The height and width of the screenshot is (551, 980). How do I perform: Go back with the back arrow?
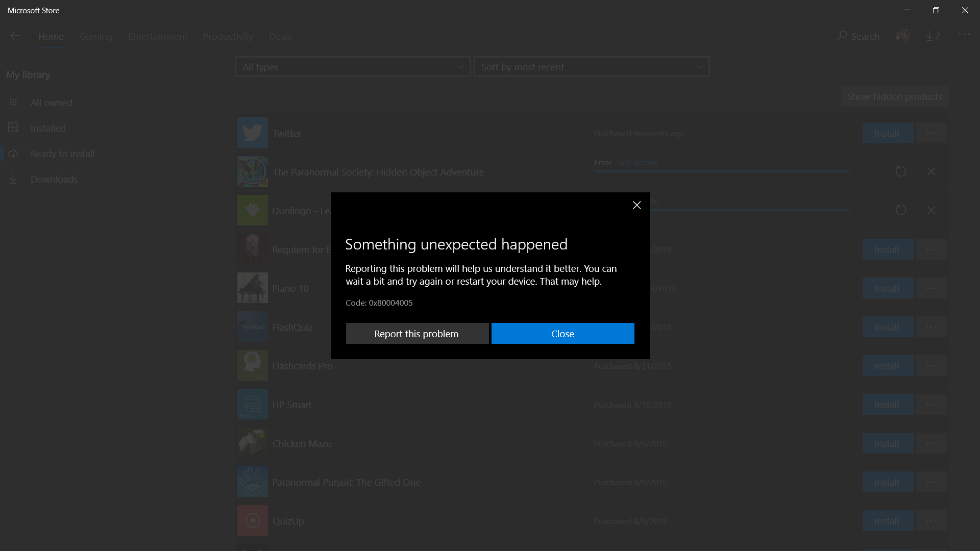pyautogui.click(x=15, y=36)
